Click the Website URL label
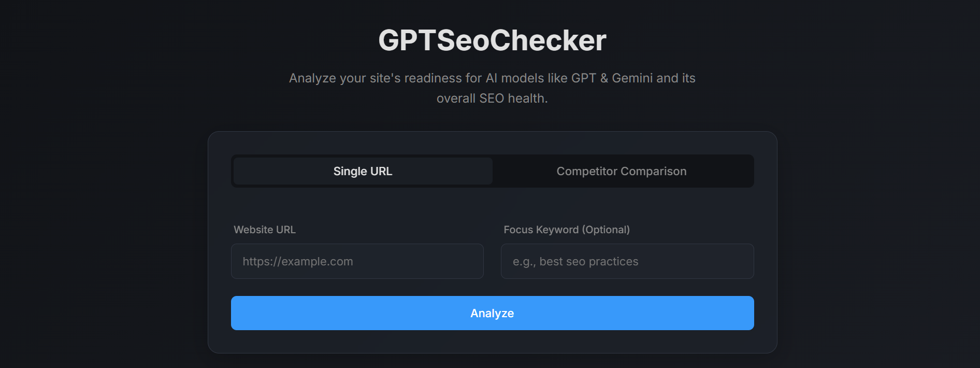The height and width of the screenshot is (368, 980). pos(265,230)
